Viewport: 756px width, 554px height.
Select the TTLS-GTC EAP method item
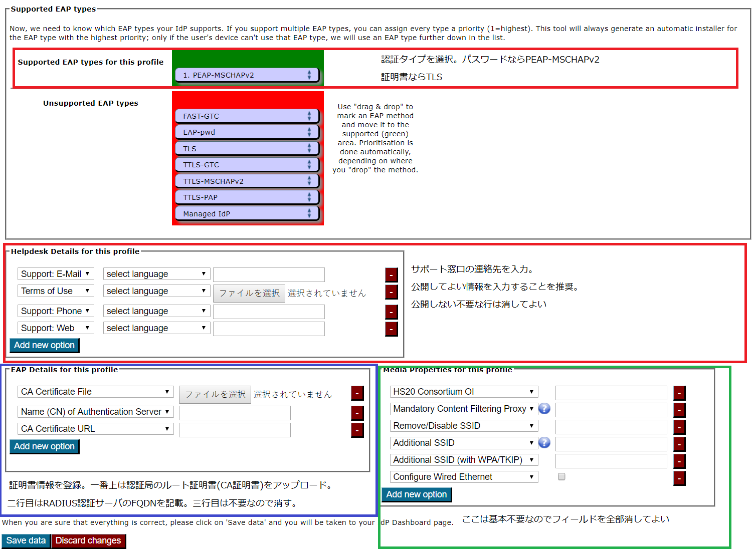point(247,165)
